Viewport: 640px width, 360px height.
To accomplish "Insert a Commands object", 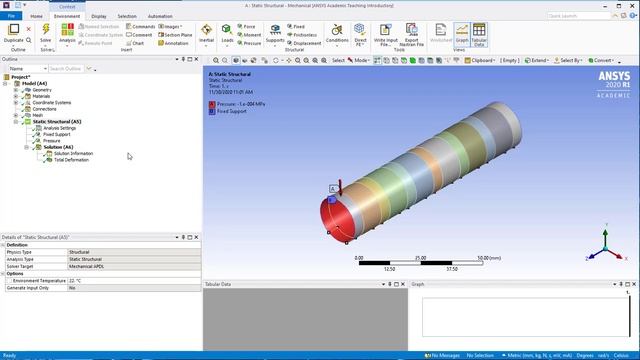I will 140,27.
